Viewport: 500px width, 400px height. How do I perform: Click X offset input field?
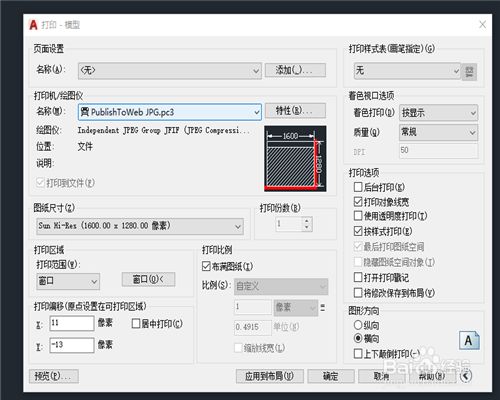[72, 323]
